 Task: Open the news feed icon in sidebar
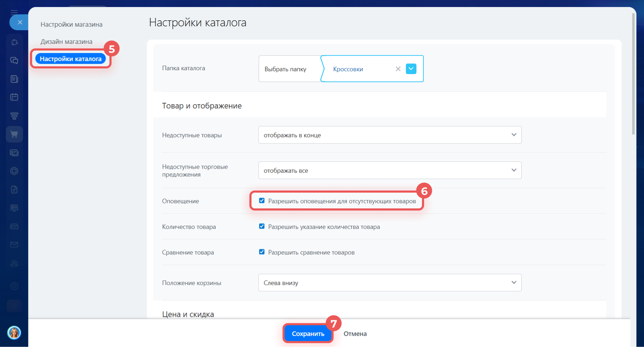coord(14,79)
